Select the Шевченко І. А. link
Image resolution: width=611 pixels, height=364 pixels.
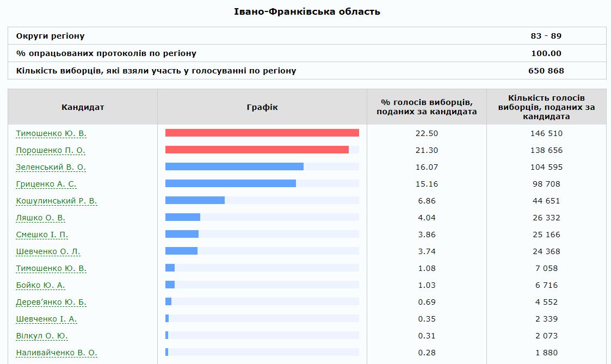pos(46,319)
